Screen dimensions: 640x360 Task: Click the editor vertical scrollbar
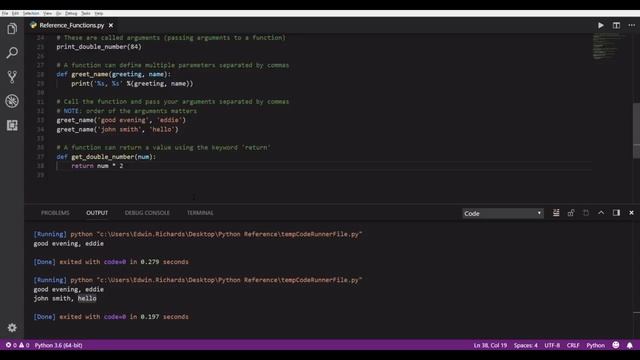click(636, 131)
